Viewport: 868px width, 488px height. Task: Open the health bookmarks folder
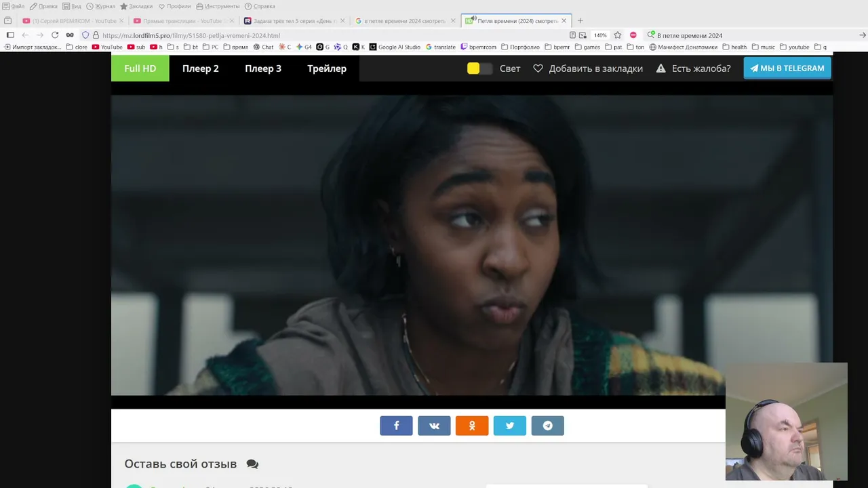pyautogui.click(x=734, y=47)
